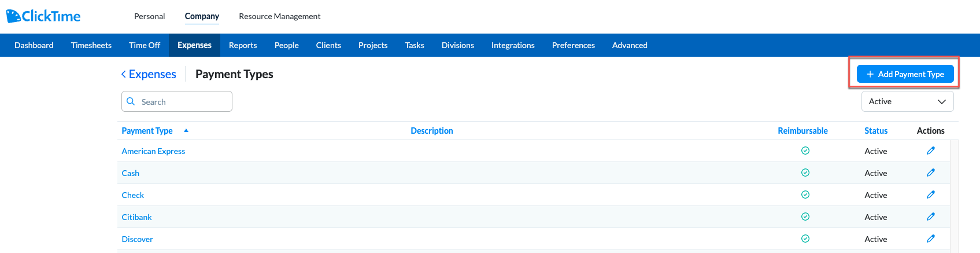Viewport: 980px width, 253px height.
Task: Click Citibank reimbursable checkmark icon
Action: [x=805, y=217]
